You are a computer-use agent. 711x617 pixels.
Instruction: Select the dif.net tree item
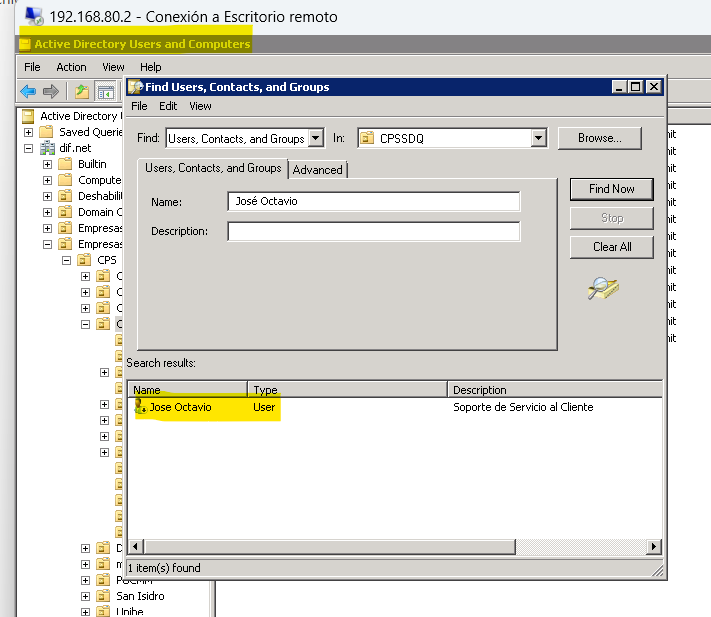75,148
